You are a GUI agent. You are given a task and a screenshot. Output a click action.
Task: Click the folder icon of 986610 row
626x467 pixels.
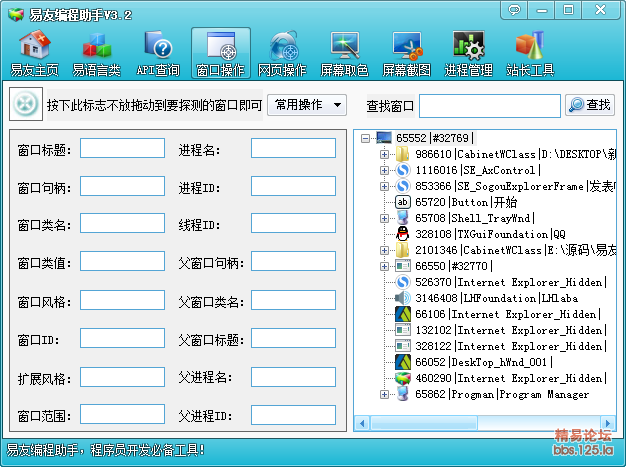403,154
